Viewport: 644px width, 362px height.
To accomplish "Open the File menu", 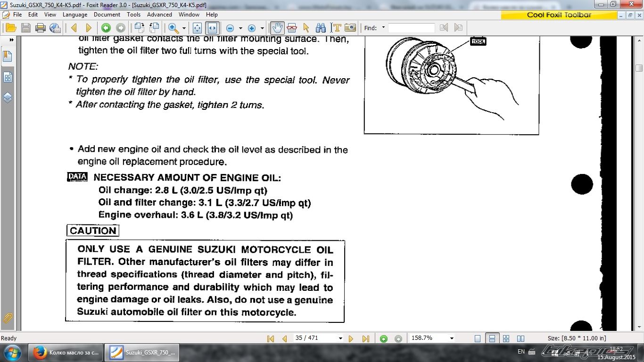I will tap(17, 15).
